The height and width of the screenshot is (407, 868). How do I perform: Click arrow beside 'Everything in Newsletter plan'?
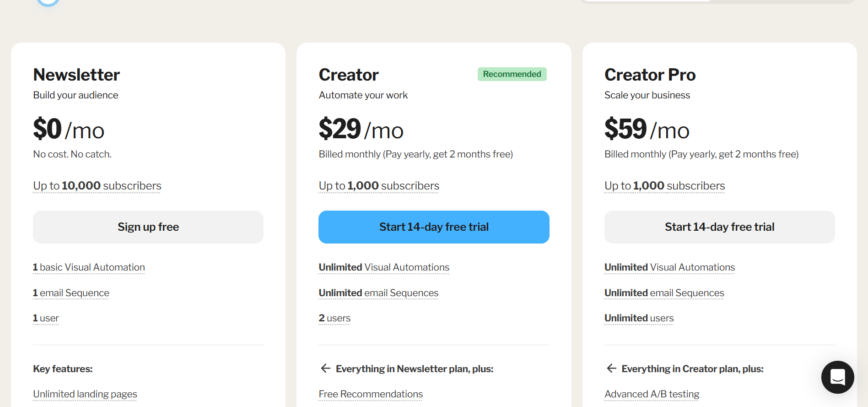(325, 369)
